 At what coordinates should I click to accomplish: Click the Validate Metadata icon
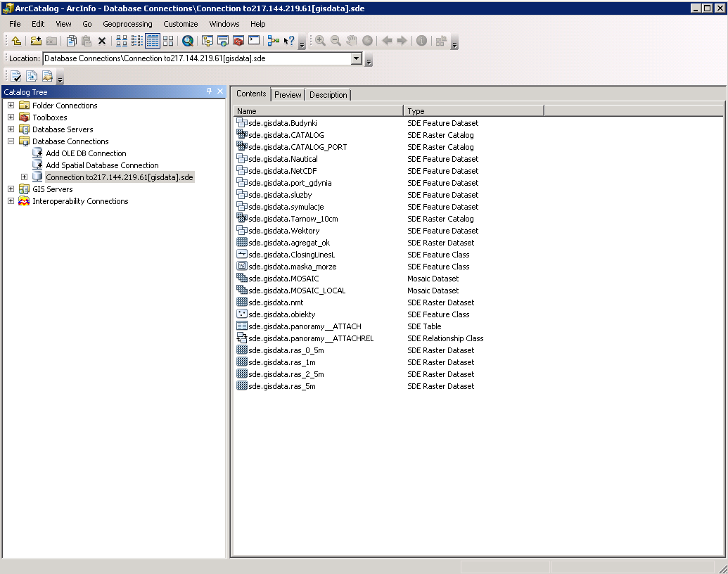(15, 76)
